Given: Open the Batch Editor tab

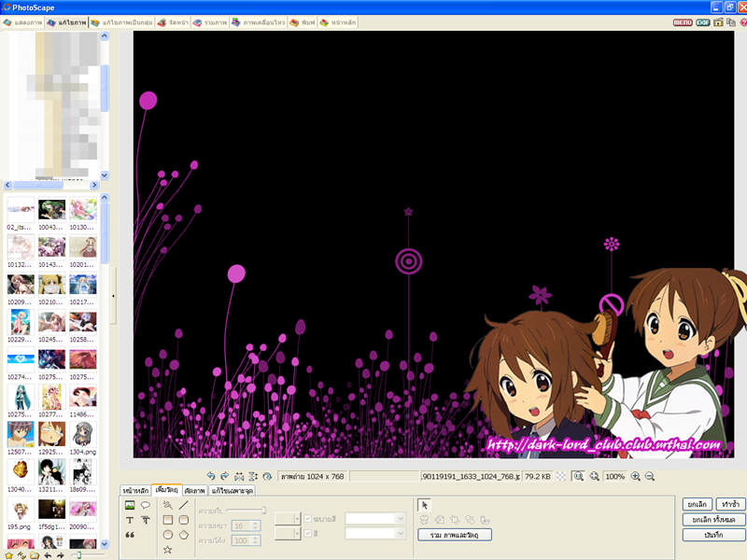Looking at the screenshot, I should pos(121,22).
